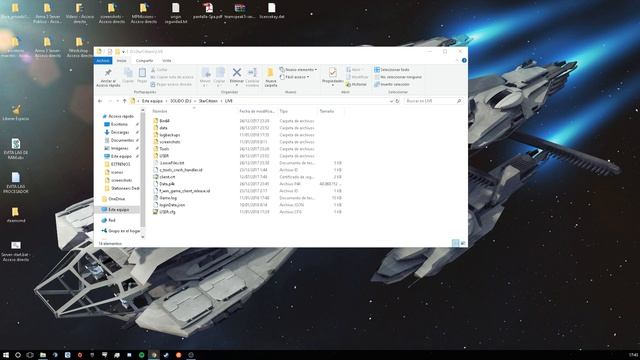This screenshot has width=640, height=360.
Task: Switch to the Vista ribbon tab
Action: click(x=167, y=60)
